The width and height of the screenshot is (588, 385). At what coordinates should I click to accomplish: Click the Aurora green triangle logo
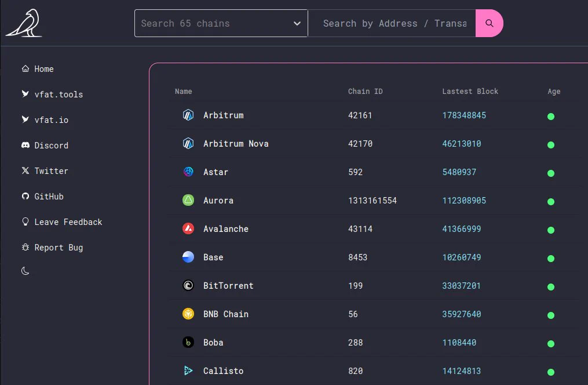[x=188, y=200]
